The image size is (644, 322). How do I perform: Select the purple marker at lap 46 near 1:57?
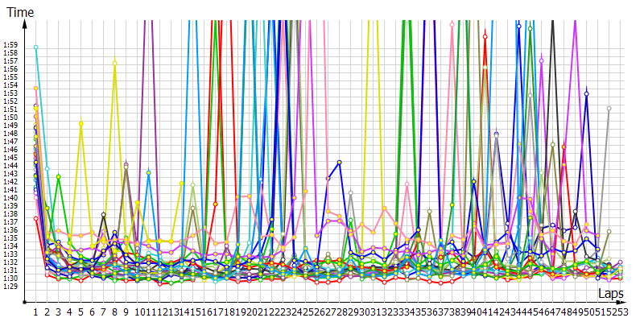[541, 60]
